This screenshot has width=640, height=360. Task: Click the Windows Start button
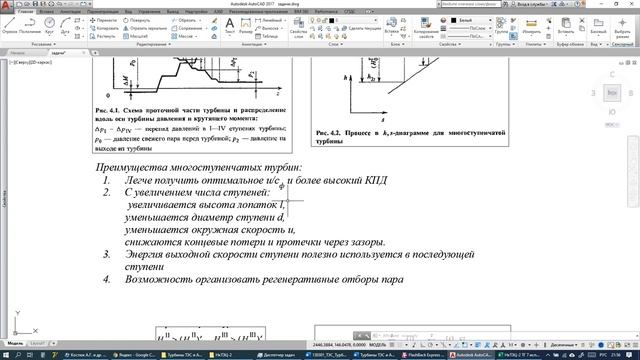(6, 355)
